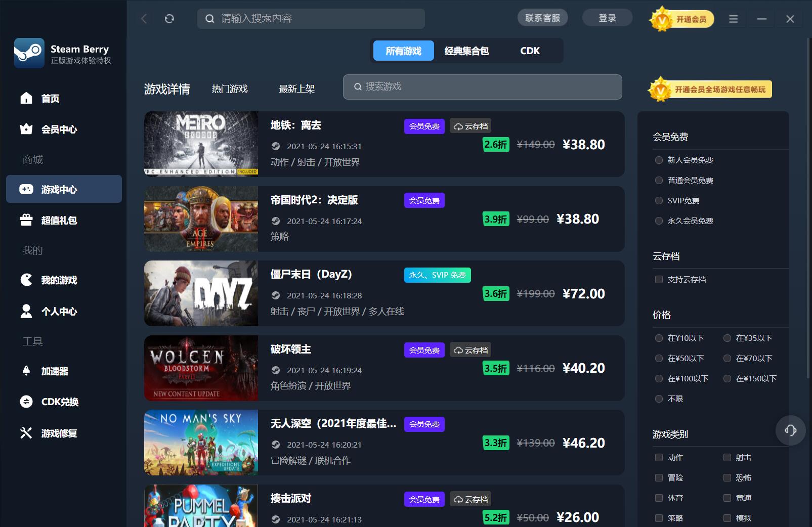The height and width of the screenshot is (527, 812).
Task: Select SVIP免费 radio option
Action: pyautogui.click(x=659, y=200)
